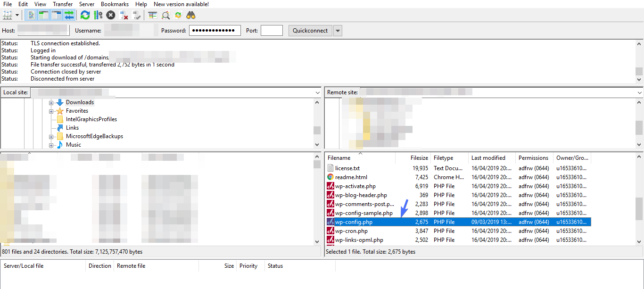Sort remote files by Filetype column
This screenshot has width=644, height=289.
click(x=449, y=158)
